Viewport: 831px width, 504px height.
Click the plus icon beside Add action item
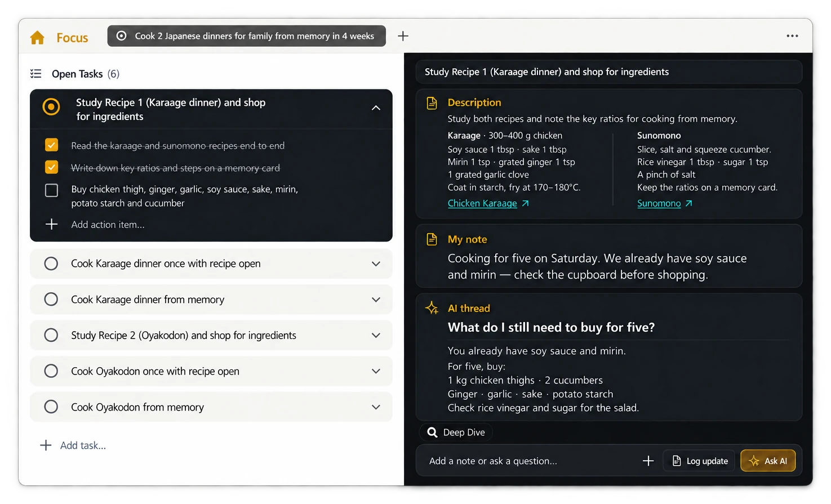point(51,224)
